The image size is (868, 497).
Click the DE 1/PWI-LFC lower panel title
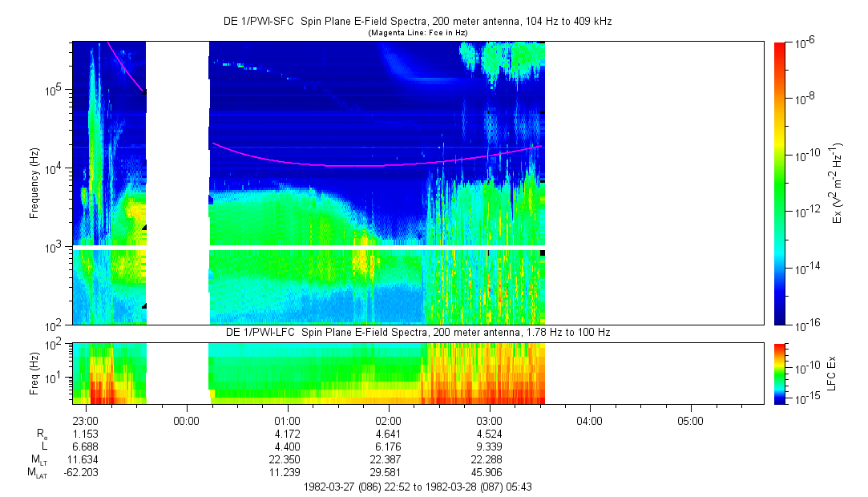pyautogui.click(x=417, y=332)
